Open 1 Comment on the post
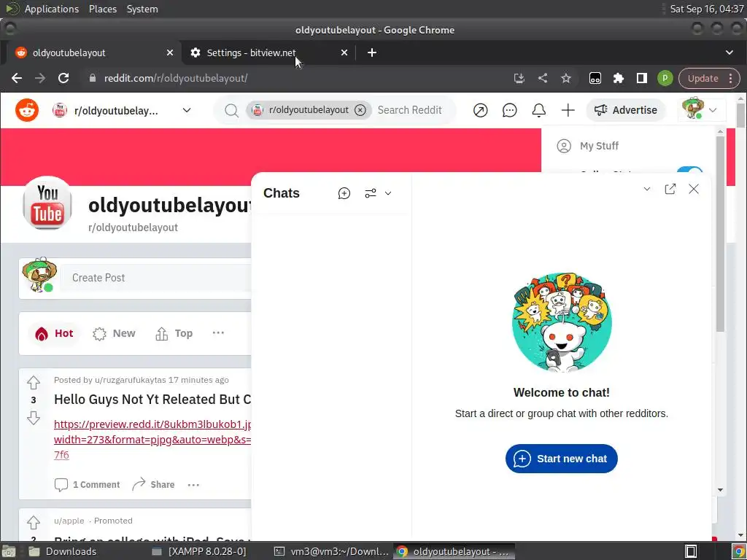747x560 pixels. point(88,485)
